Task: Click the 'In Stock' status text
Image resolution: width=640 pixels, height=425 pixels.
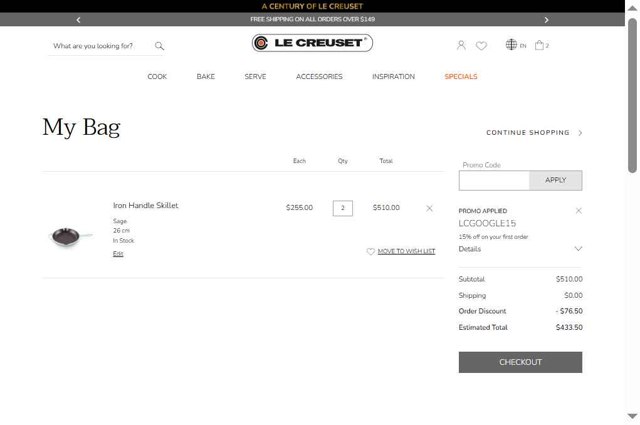Action: point(123,241)
